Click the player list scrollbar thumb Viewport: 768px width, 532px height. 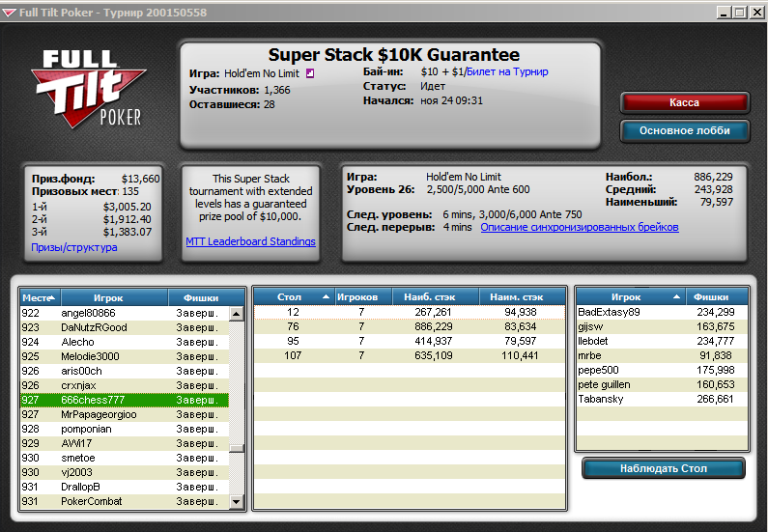(236, 448)
